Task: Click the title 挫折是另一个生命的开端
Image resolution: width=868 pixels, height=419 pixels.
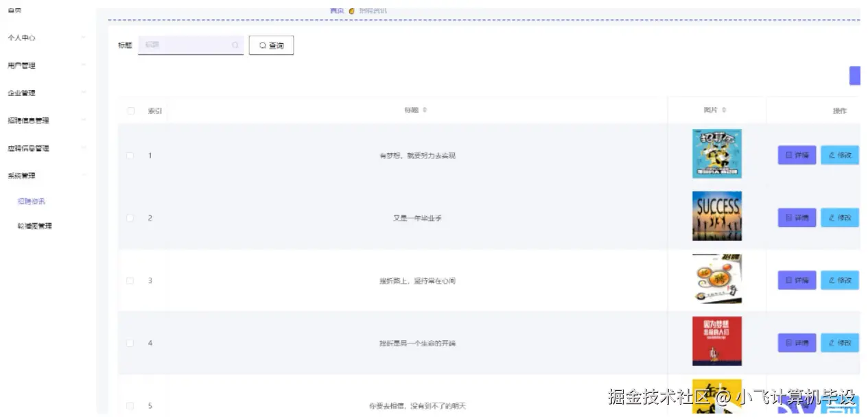Action: [417, 343]
